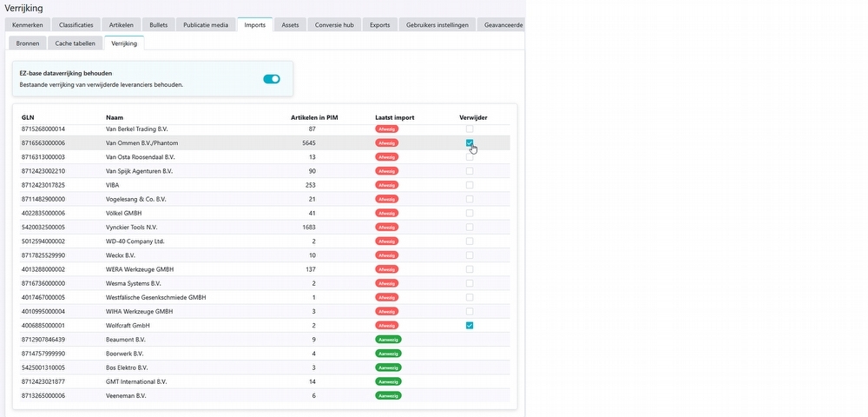Open the Conversie hub tab

(335, 25)
